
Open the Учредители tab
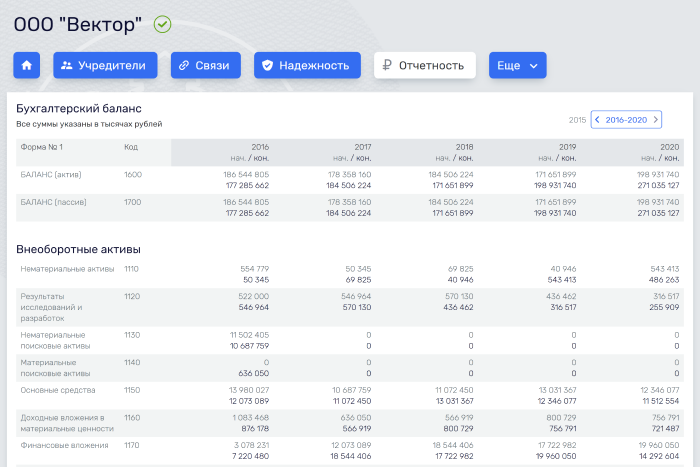tap(105, 65)
